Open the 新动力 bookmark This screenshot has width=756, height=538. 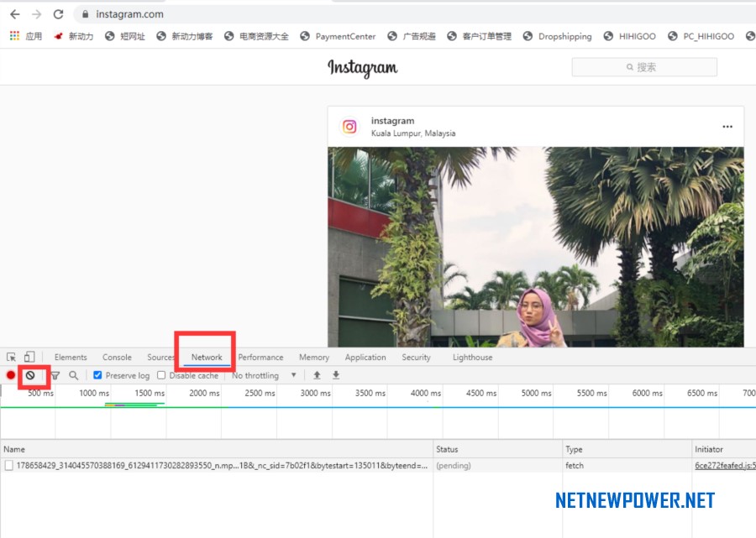[73, 36]
